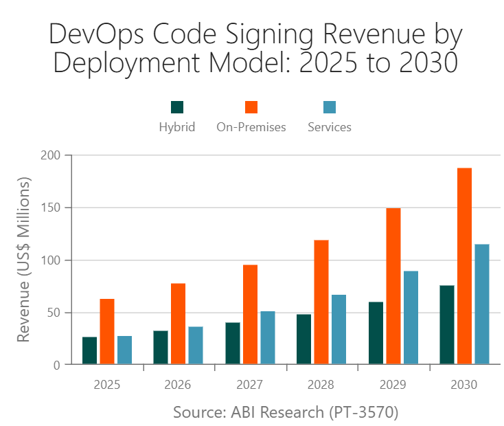Toggle the Hybrid legend label
The height and width of the screenshot is (426, 504).
pyautogui.click(x=177, y=127)
